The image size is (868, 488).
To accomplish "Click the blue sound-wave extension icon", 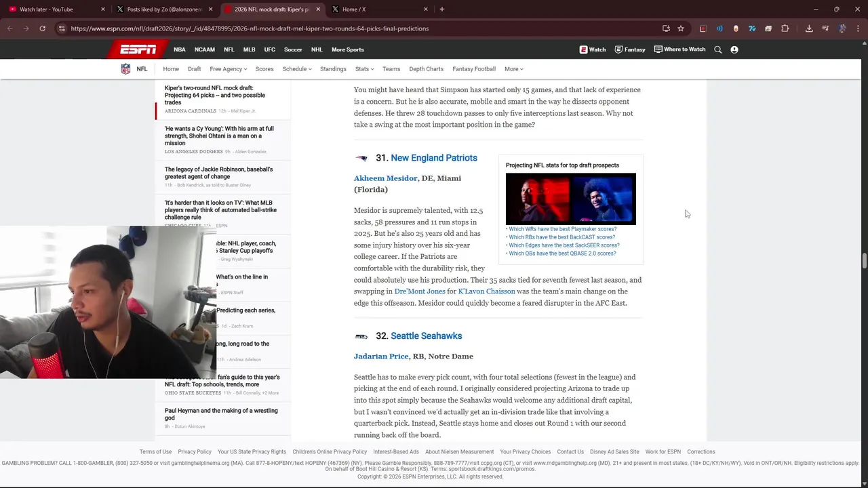I will (719, 28).
